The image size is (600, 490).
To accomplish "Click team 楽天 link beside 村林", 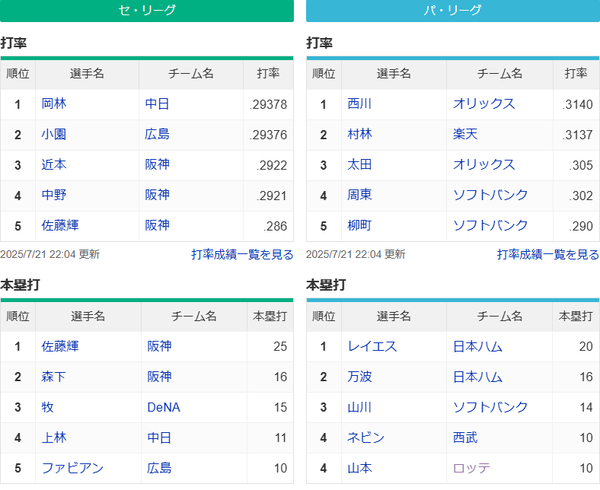I will (465, 134).
